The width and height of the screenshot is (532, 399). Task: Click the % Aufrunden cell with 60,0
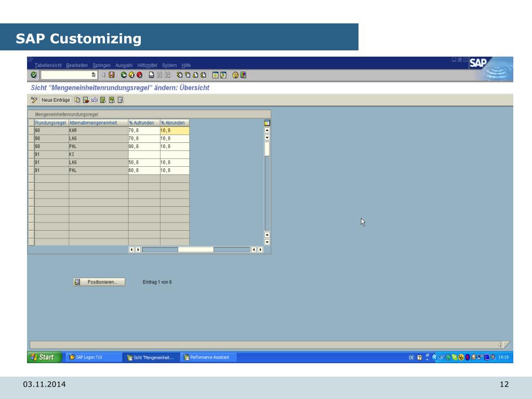point(144,170)
